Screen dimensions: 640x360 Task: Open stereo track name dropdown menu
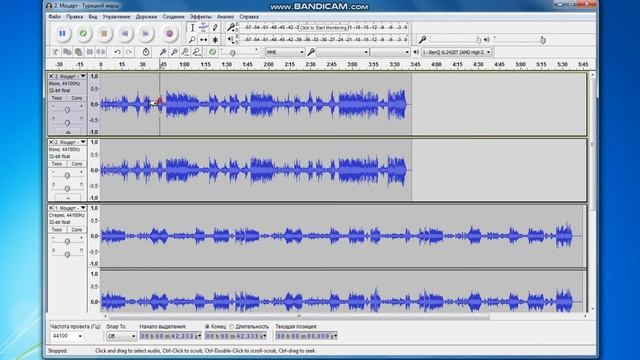pyautogui.click(x=83, y=208)
